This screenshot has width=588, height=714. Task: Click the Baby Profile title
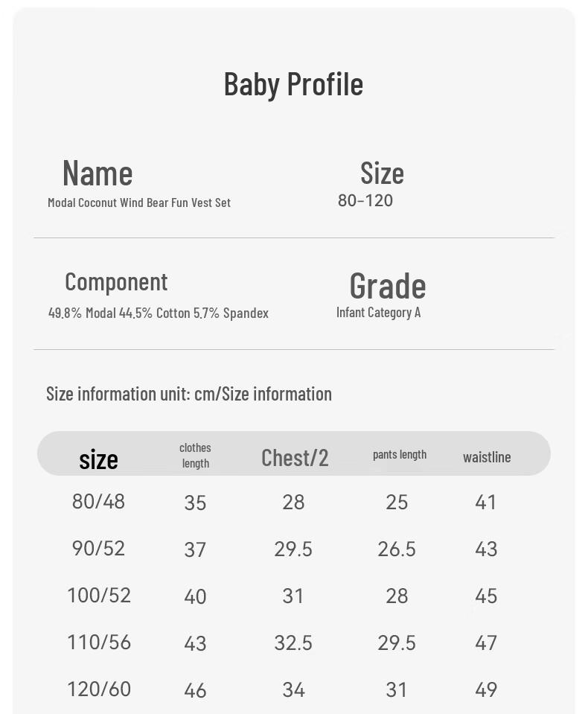pyautogui.click(x=293, y=85)
